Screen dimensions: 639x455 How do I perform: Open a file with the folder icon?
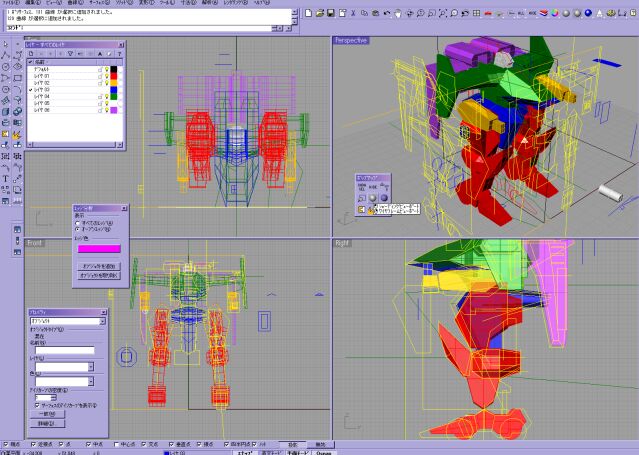coord(320,13)
